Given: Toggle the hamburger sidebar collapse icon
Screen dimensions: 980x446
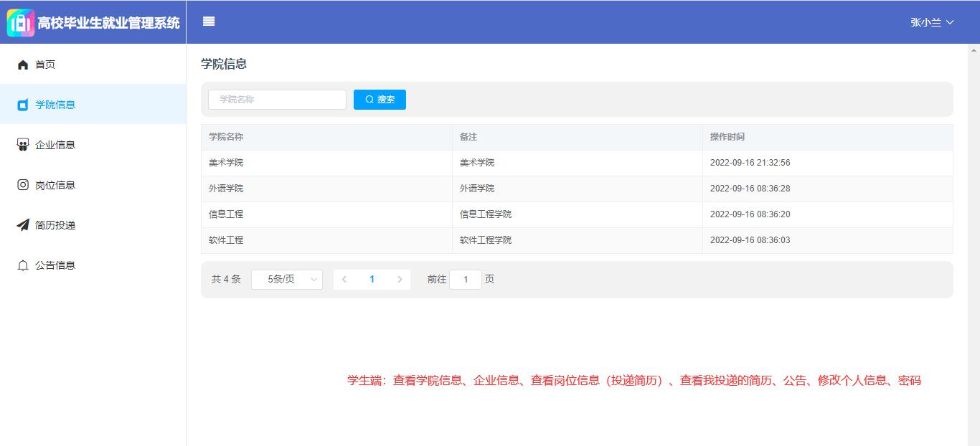Looking at the screenshot, I should [209, 22].
